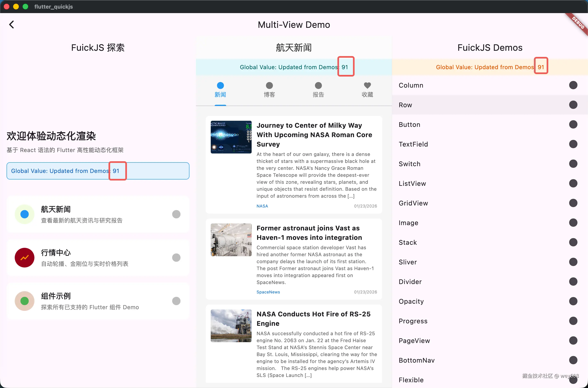Click the green circle icon for 组件示例
Viewport: 588px width, 388px height.
coord(25,301)
